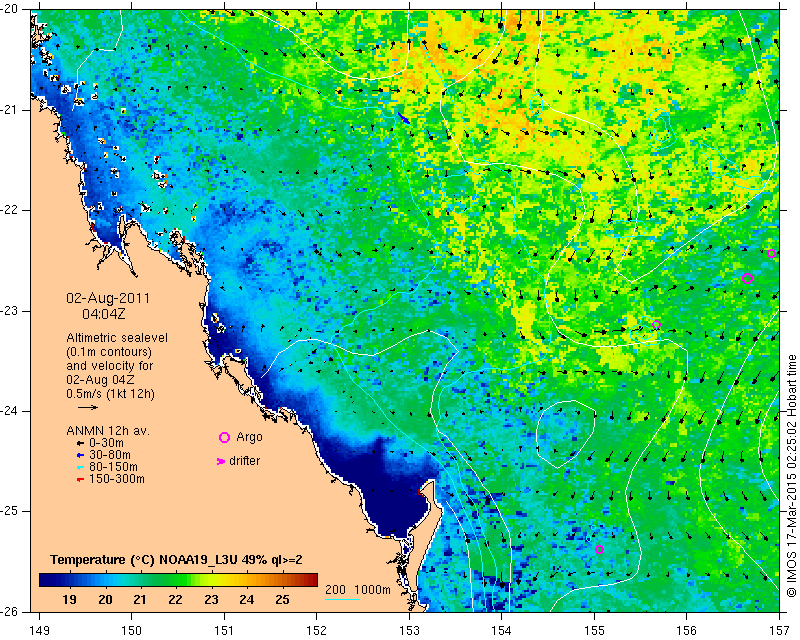Click the color bar label 24

coord(247,600)
